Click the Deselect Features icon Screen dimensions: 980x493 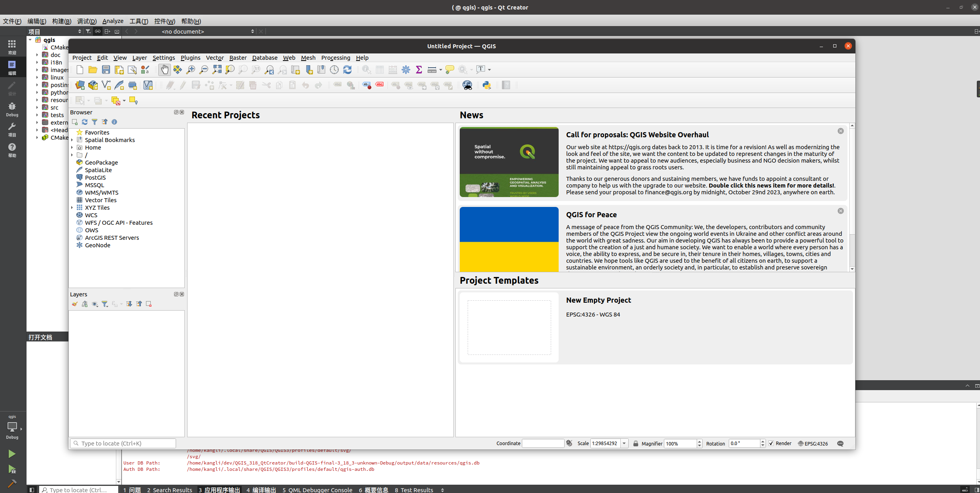(x=116, y=100)
